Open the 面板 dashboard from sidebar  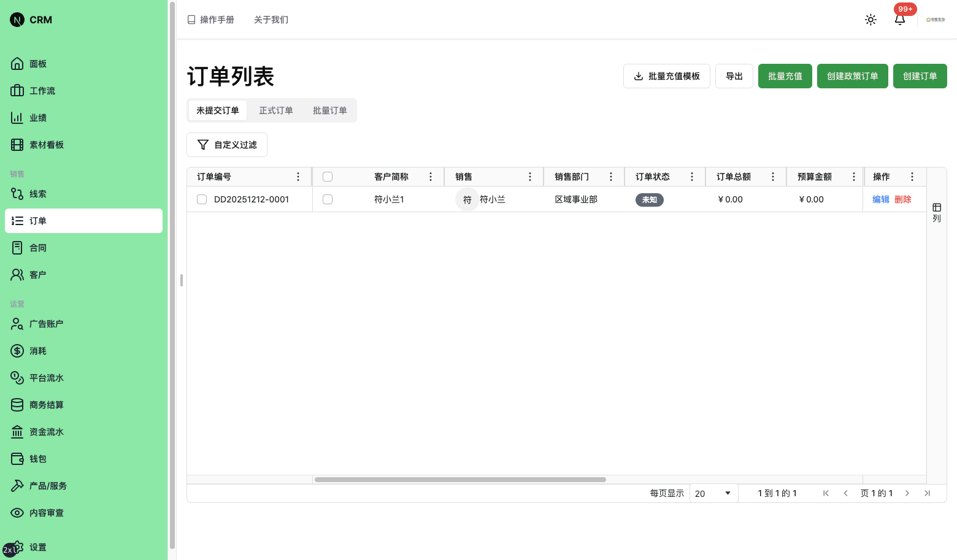tap(37, 63)
